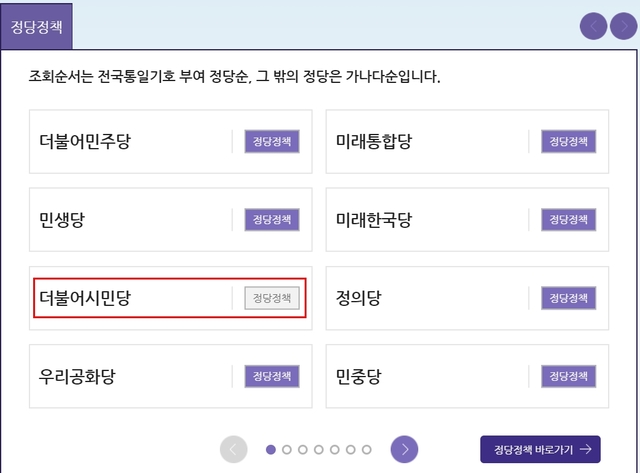Viewport: 640px width, 473px height.
Task: Click the pagination next page arrow
Action: coord(404,449)
